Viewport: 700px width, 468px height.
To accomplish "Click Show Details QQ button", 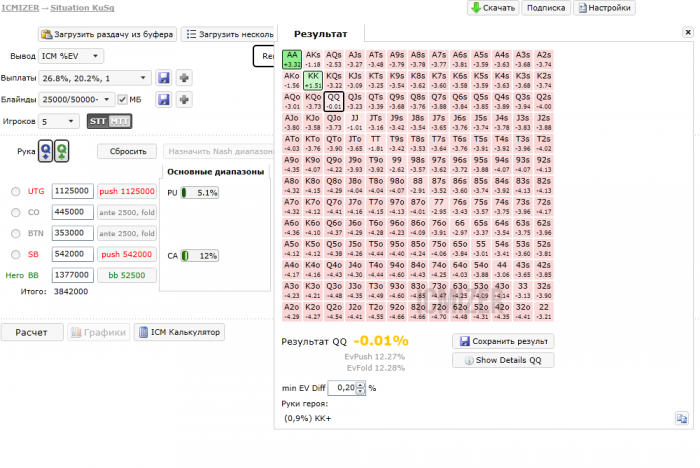I will click(x=503, y=360).
